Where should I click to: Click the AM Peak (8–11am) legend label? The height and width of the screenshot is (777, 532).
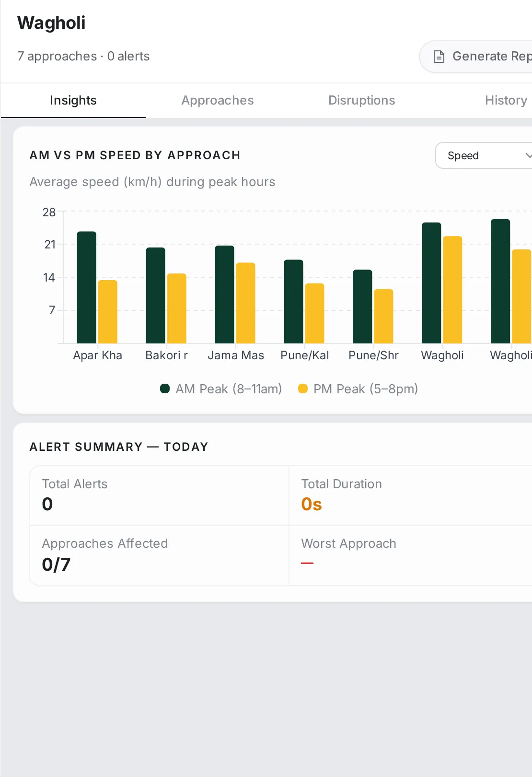[x=229, y=388]
